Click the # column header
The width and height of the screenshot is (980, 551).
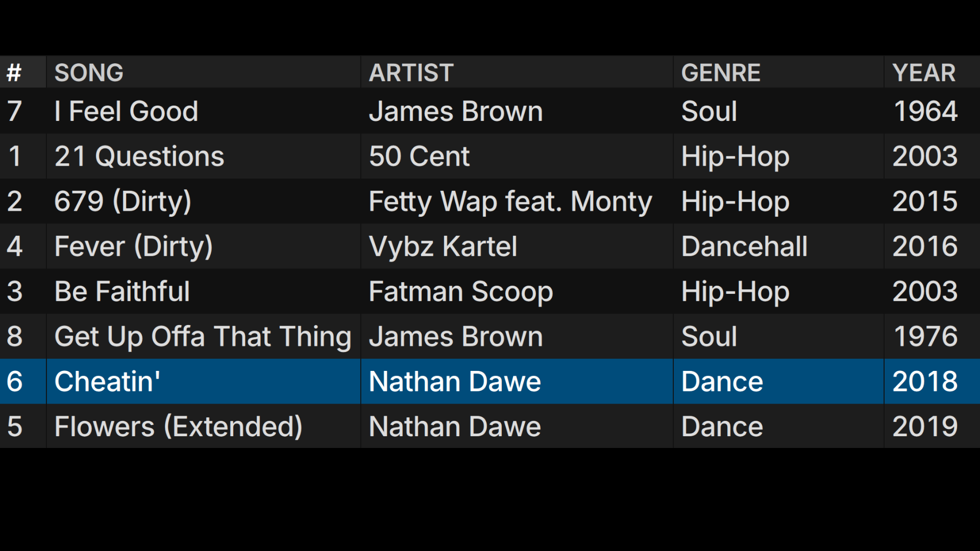pyautogui.click(x=14, y=72)
